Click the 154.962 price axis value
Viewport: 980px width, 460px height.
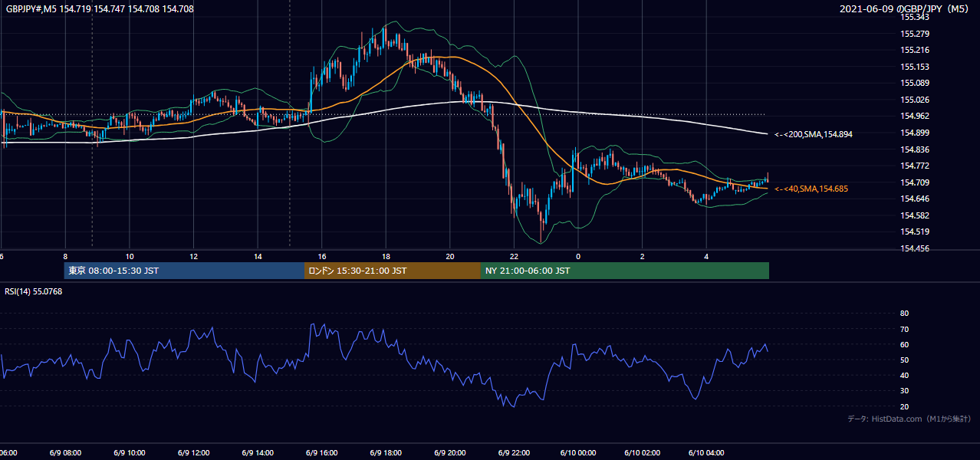pos(915,116)
